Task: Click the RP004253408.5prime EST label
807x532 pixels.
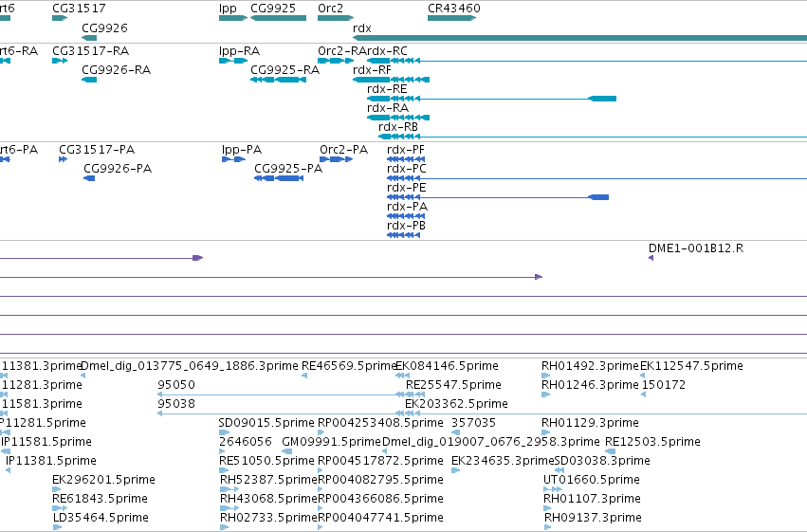Action: click(x=380, y=423)
